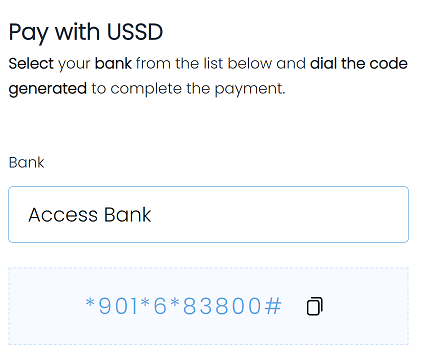Viewport: 429px width, 362px height.
Task: Click the *901*6*83800# code text
Action: [x=183, y=306]
